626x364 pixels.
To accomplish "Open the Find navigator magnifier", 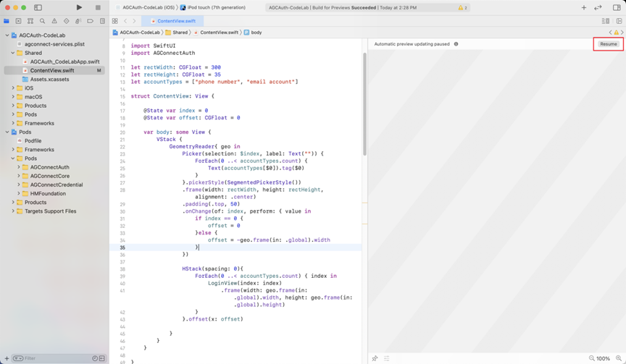I will (42, 21).
